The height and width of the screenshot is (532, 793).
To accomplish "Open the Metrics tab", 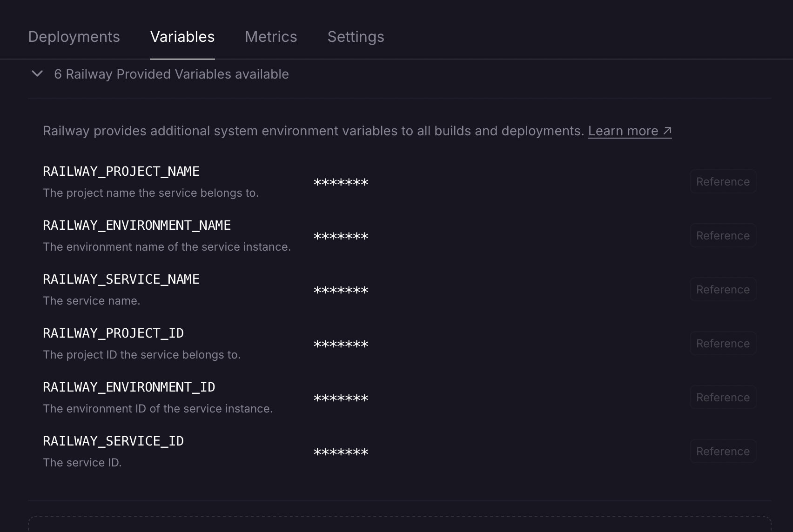I will [271, 37].
